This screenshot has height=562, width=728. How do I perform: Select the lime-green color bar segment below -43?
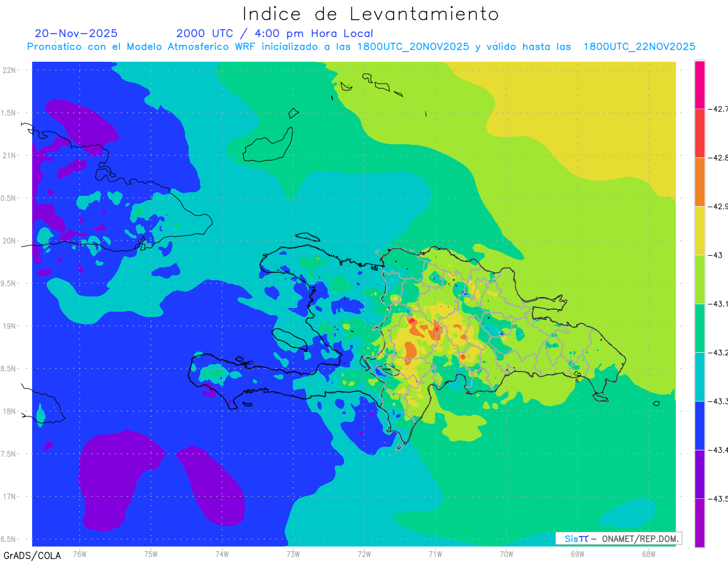pos(700,279)
